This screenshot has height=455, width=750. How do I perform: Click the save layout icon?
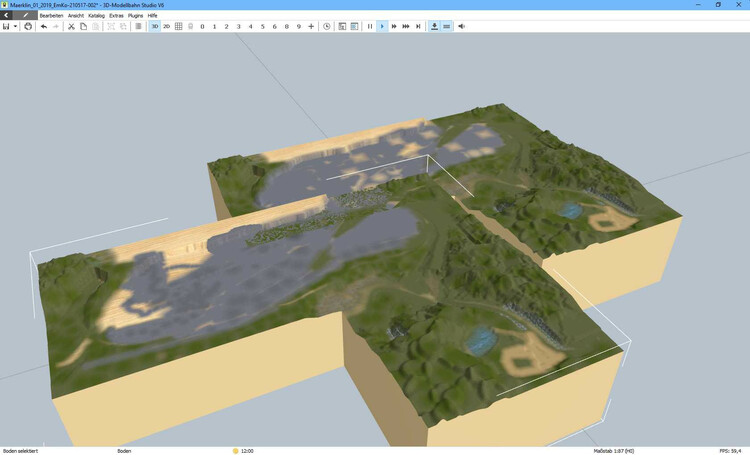click(x=6, y=26)
